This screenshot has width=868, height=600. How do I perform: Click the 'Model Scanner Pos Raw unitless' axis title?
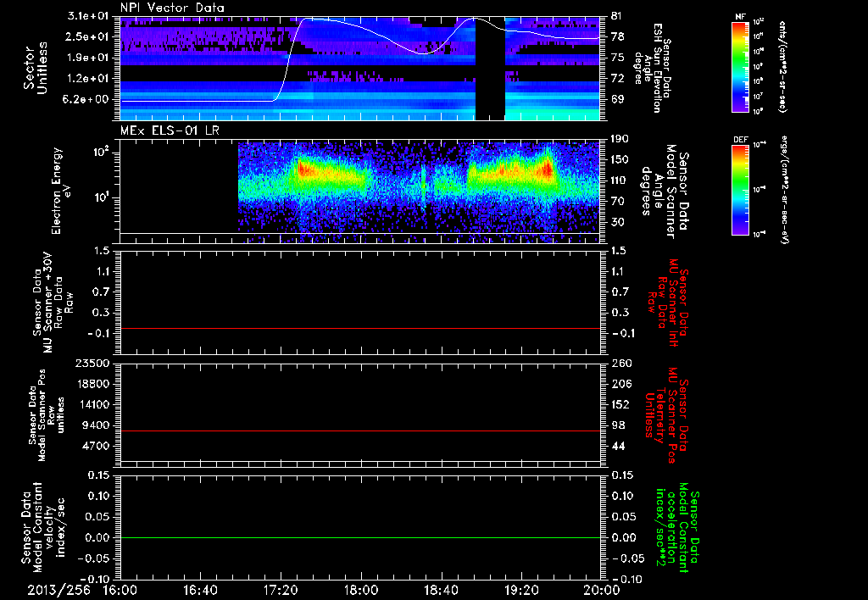(x=46, y=415)
